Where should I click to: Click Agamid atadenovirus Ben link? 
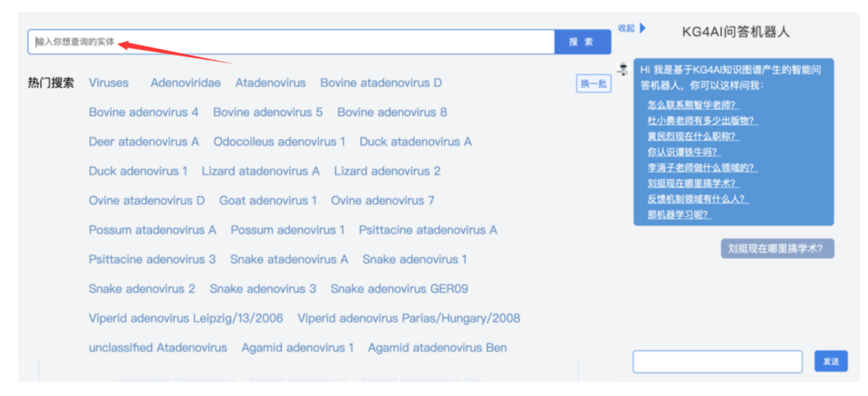point(437,348)
